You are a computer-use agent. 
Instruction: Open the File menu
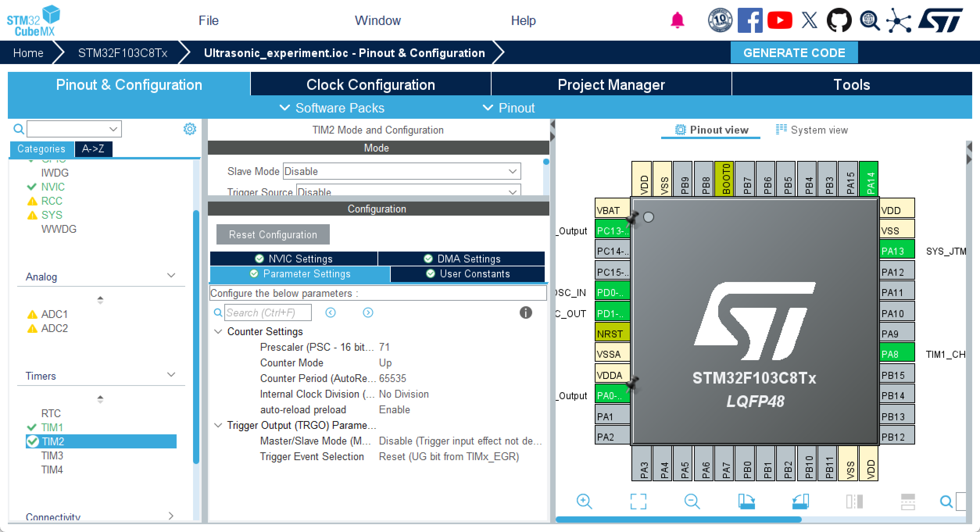click(208, 20)
